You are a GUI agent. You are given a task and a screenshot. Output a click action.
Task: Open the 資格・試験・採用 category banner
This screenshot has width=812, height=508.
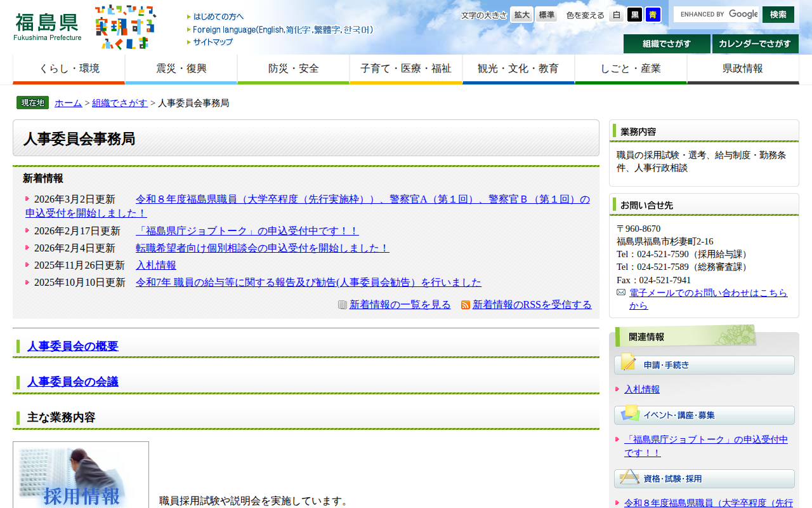coord(704,479)
